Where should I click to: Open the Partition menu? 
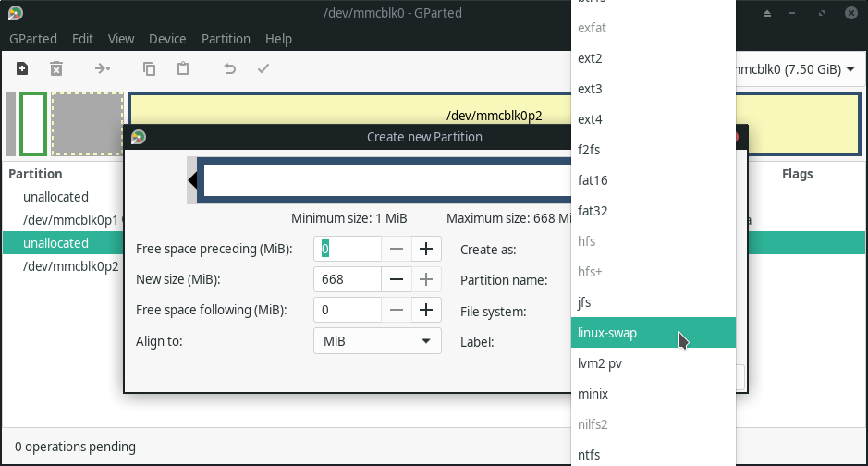pos(226,39)
